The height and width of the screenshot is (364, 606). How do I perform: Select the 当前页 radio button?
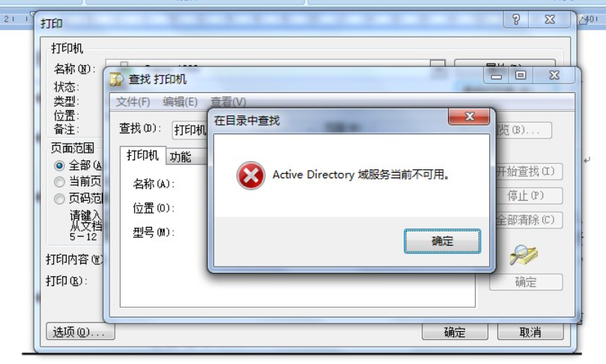[x=59, y=181]
